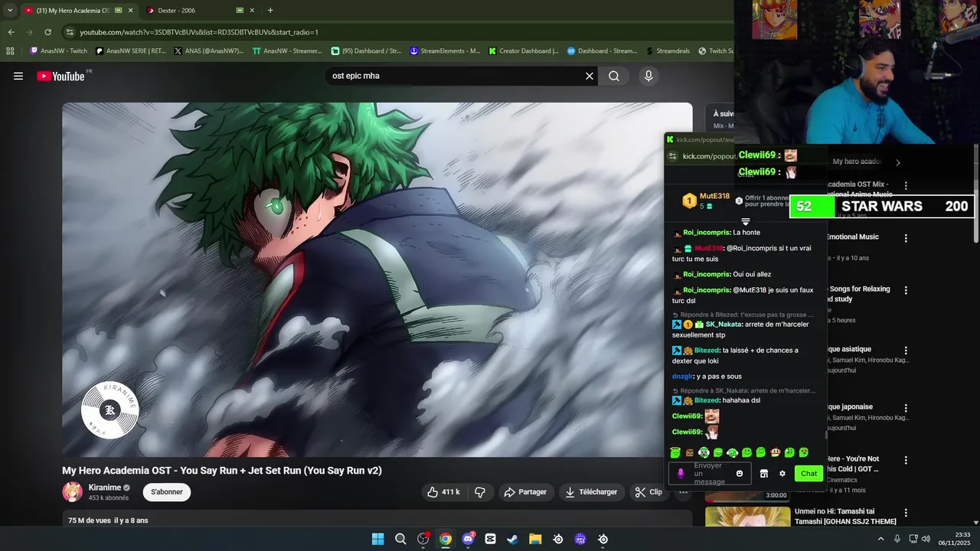Open the 'Dashboard - Stream...' bookmark
Image resolution: width=980 pixels, height=551 pixels.
click(x=602, y=51)
